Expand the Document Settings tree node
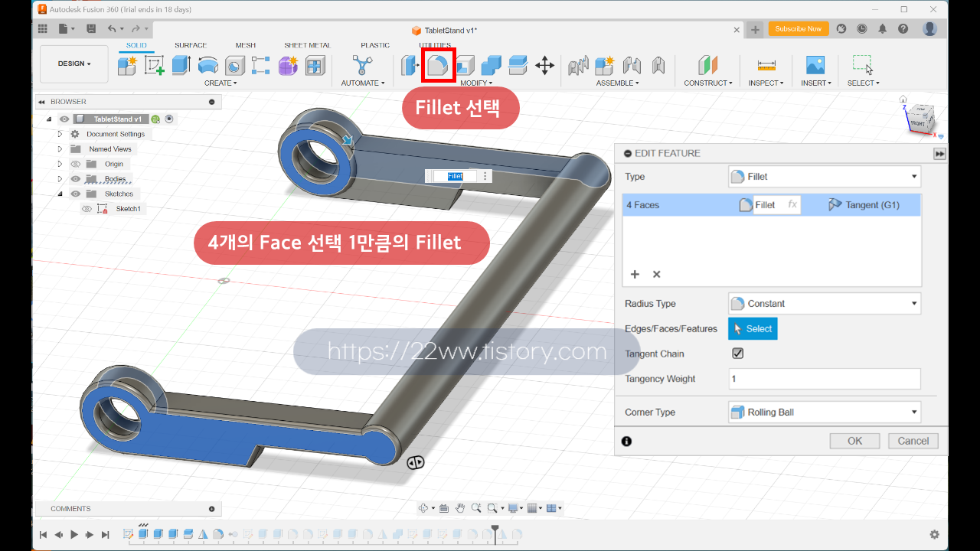 click(x=60, y=134)
